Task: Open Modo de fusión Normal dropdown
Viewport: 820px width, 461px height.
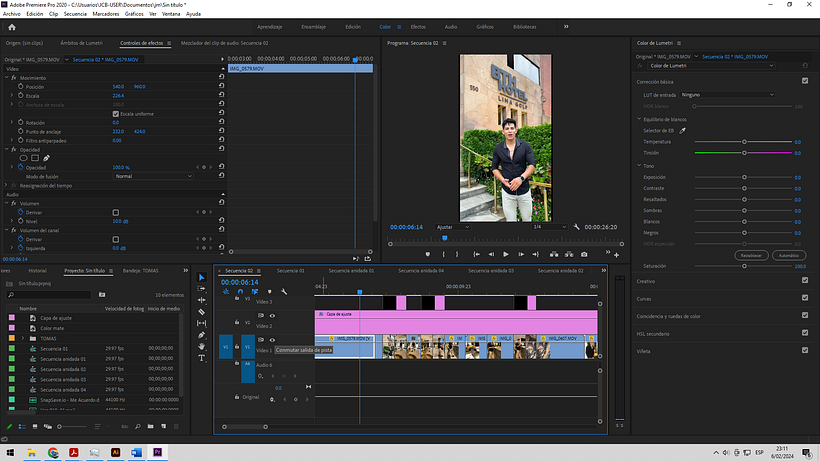Action: click(153, 176)
